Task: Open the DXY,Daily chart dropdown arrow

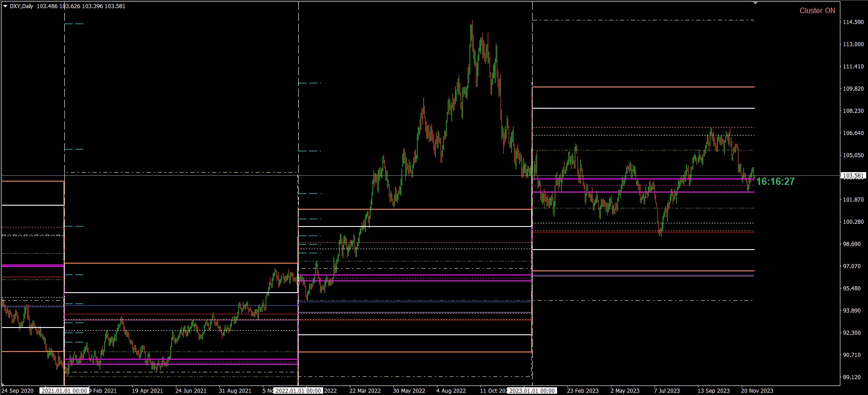Action: (x=5, y=6)
